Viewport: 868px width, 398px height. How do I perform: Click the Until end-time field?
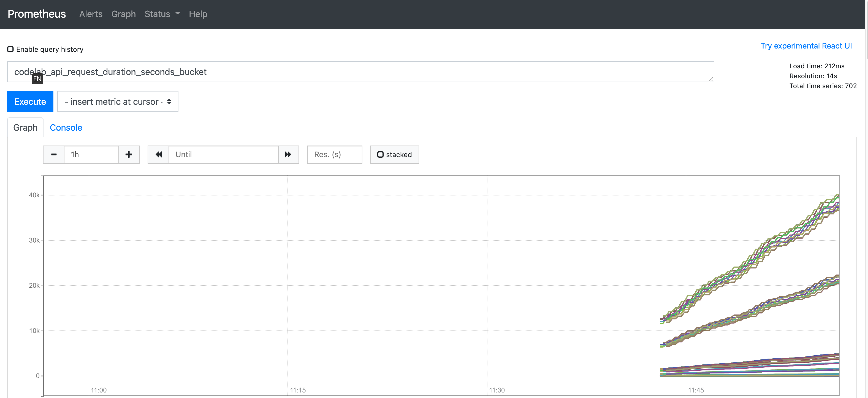pos(223,154)
